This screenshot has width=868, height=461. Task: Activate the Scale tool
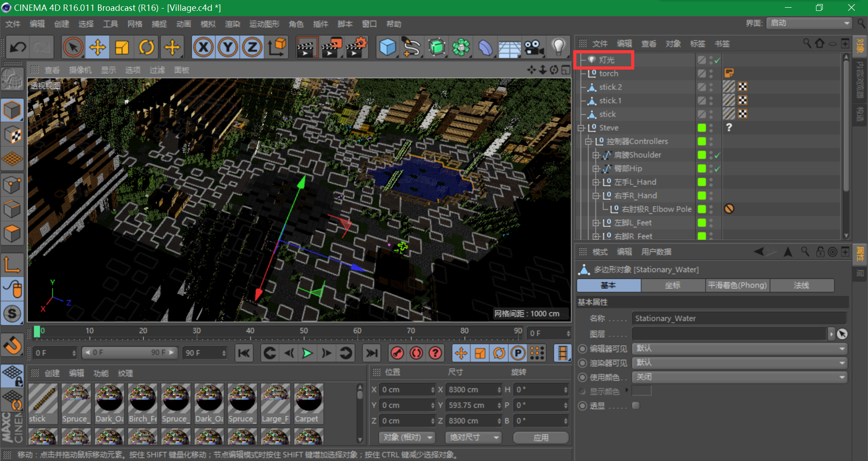(122, 47)
